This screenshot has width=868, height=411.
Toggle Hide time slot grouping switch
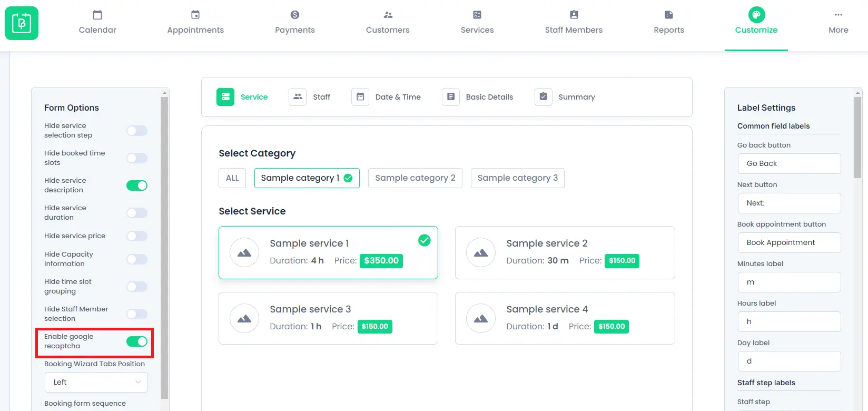point(137,287)
